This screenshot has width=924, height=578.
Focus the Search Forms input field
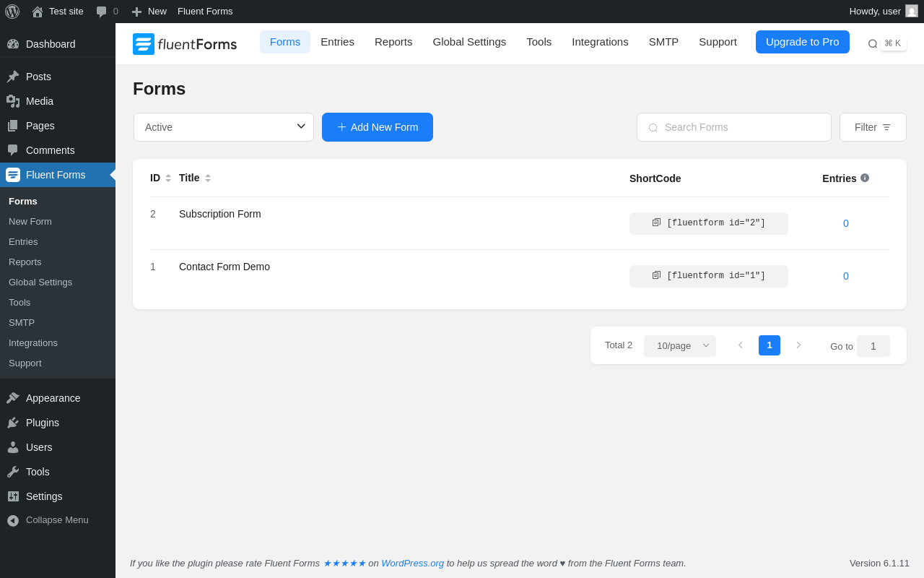pyautogui.click(x=740, y=127)
